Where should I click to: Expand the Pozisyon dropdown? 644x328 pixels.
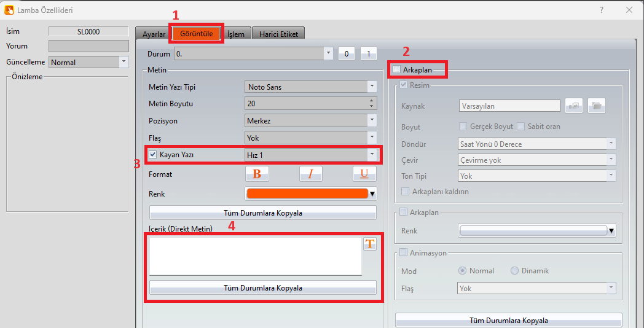310,120
